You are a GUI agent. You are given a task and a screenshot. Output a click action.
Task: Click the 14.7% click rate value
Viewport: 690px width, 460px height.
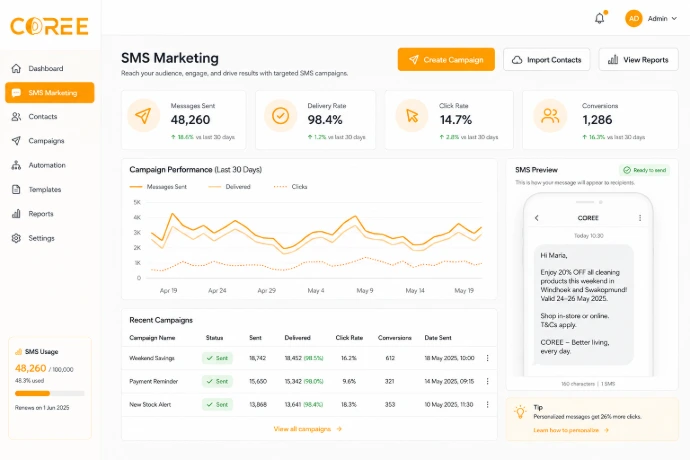[456, 120]
